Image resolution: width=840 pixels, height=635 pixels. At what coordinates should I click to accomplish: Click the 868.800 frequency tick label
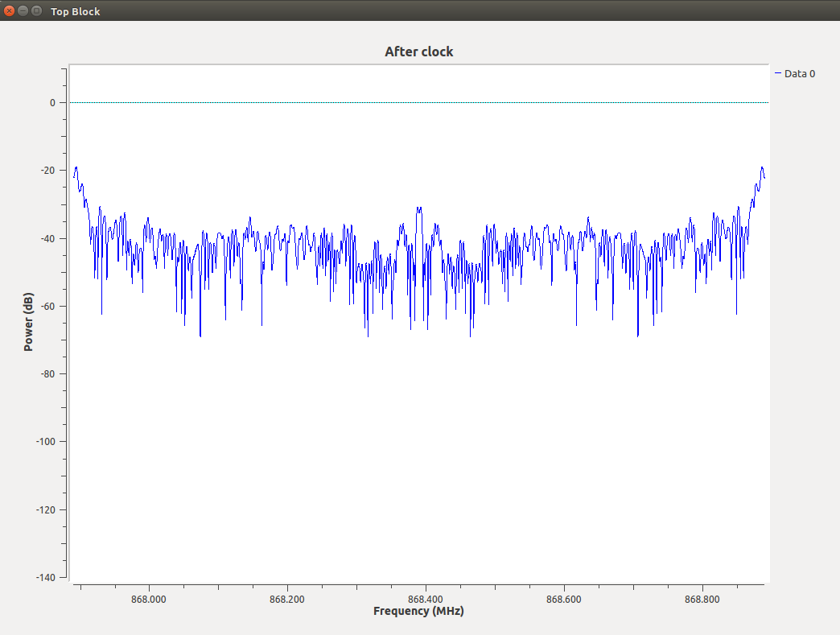coord(702,599)
